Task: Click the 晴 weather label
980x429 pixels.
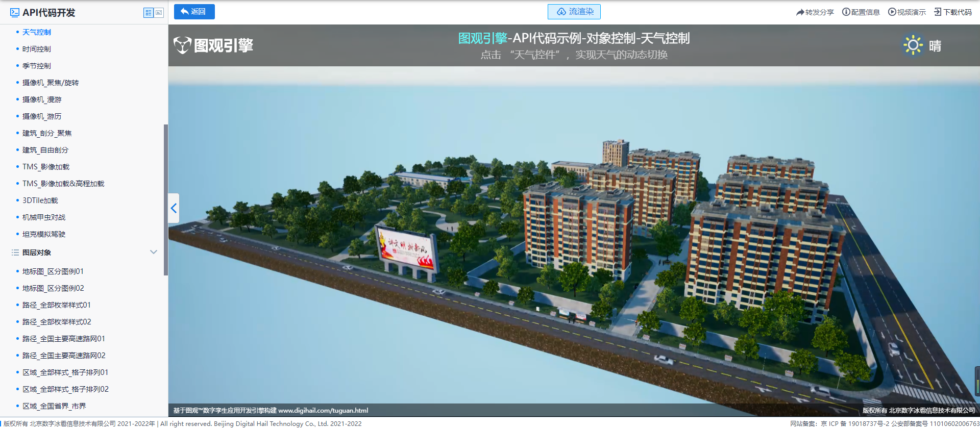Action: click(x=935, y=46)
